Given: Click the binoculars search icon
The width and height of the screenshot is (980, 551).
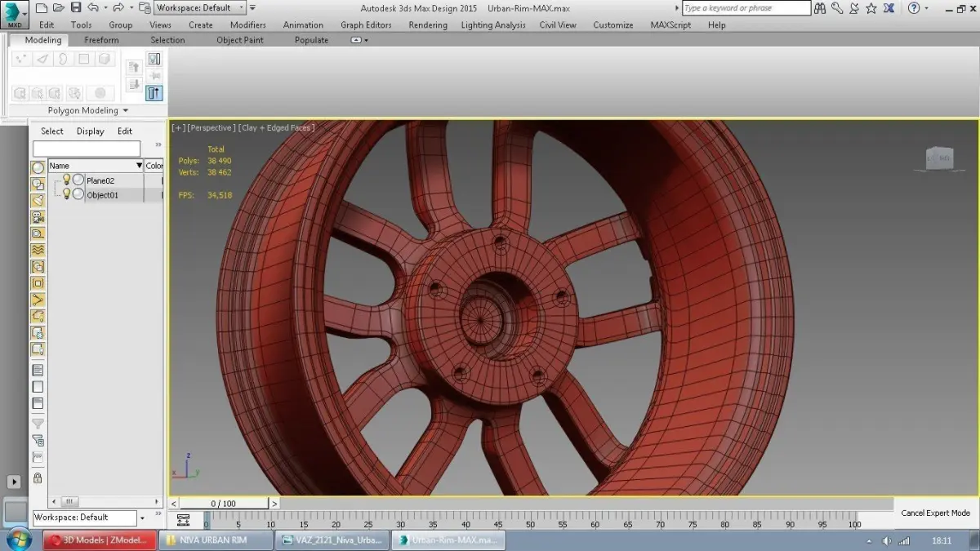Looking at the screenshot, I should point(822,8).
